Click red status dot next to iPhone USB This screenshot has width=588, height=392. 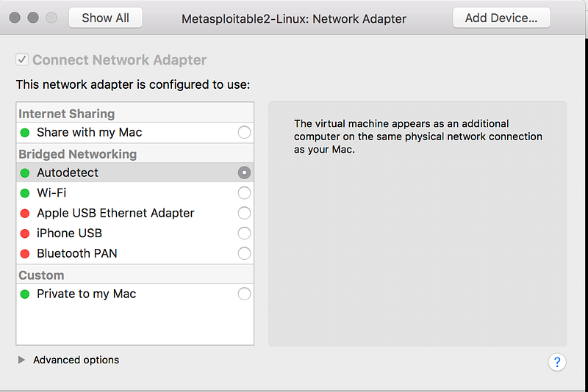25,233
